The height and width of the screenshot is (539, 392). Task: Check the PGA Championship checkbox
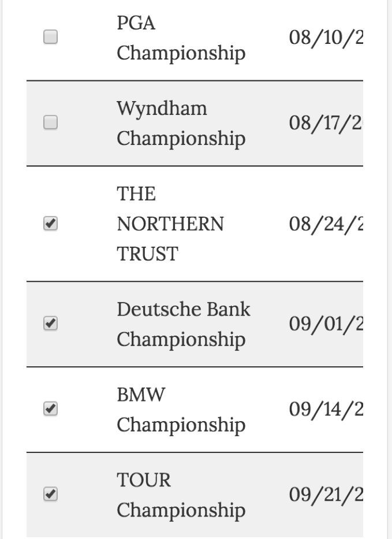(x=51, y=38)
